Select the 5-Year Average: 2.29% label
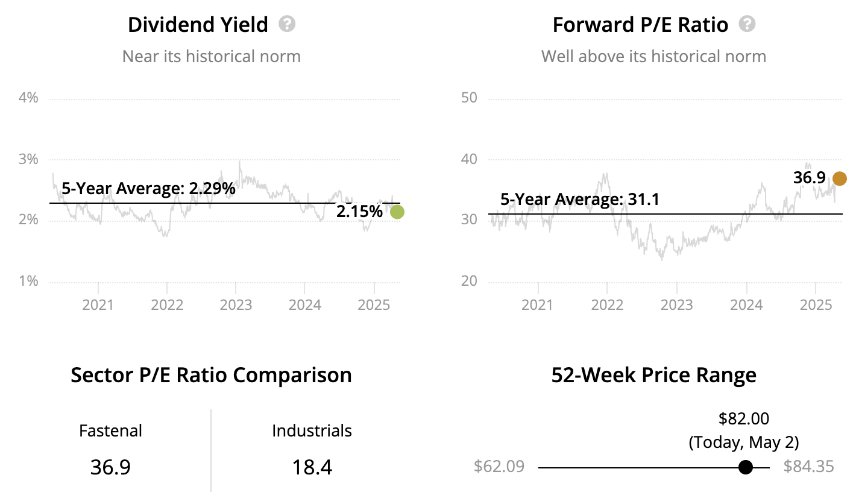 [x=148, y=189]
